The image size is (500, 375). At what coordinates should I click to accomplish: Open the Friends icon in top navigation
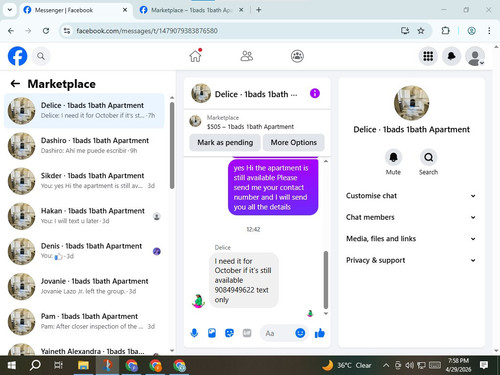pos(247,56)
